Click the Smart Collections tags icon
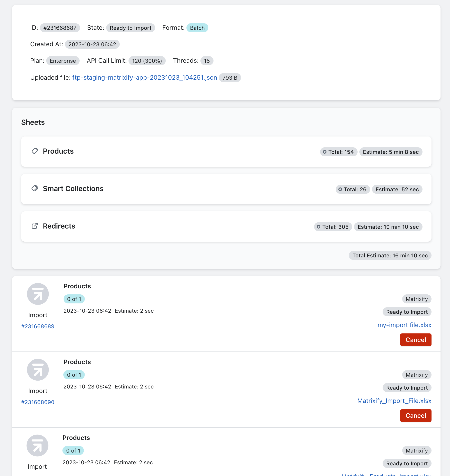 coord(35,188)
